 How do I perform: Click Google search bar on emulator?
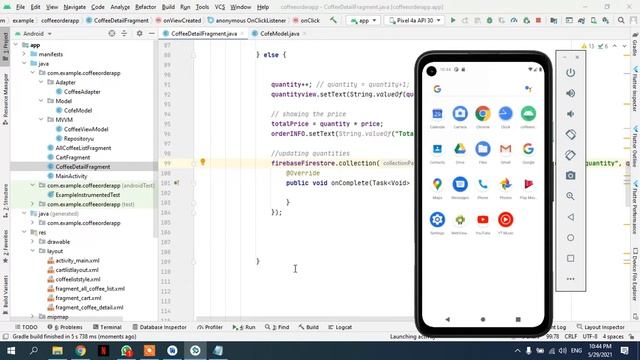(482, 89)
